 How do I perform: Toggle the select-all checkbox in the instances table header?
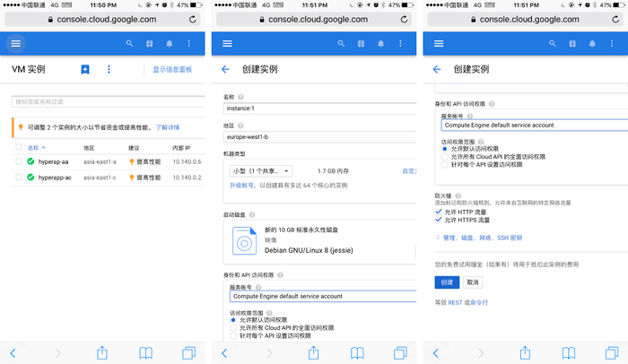coord(19,147)
